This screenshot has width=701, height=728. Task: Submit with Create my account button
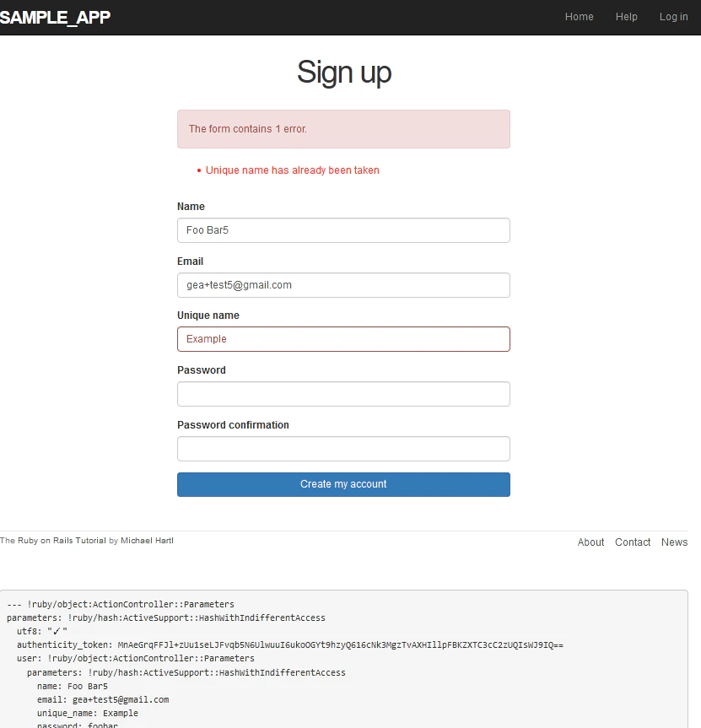343,484
